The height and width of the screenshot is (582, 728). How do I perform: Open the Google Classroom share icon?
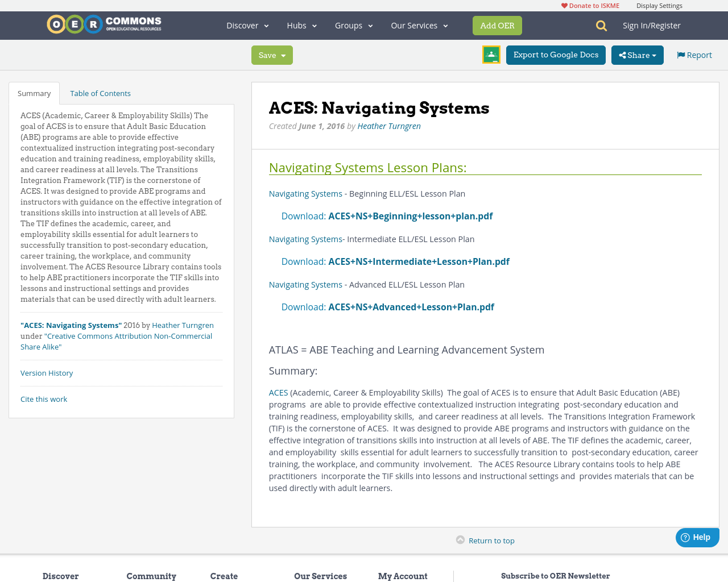(490, 53)
